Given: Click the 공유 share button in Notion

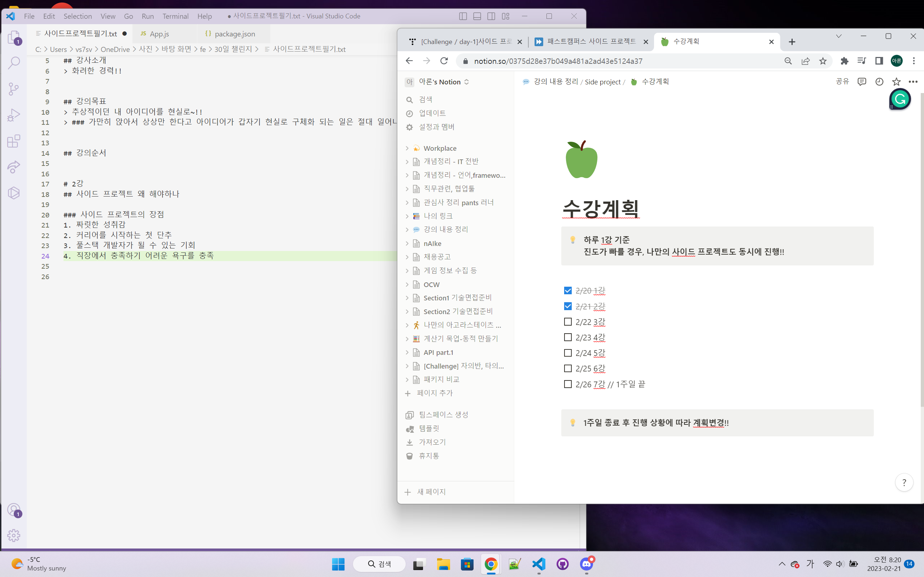Looking at the screenshot, I should (842, 82).
